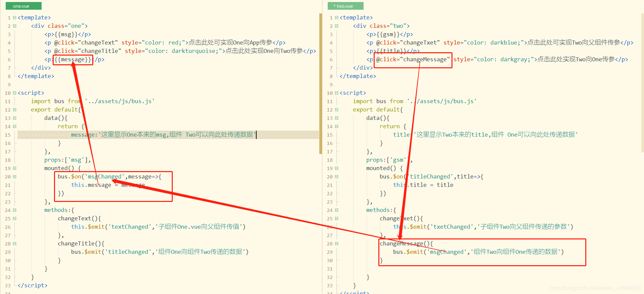Collapse changeMessage() fold at line 28 in two.vue
This screenshot has width=644, height=294.
[336, 243]
